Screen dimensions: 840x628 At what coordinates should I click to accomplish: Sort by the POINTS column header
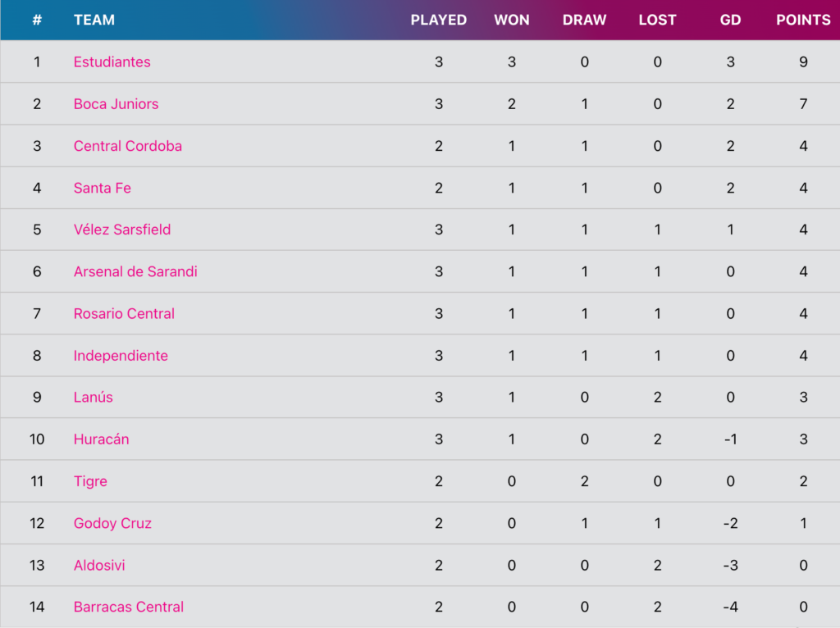pos(803,20)
